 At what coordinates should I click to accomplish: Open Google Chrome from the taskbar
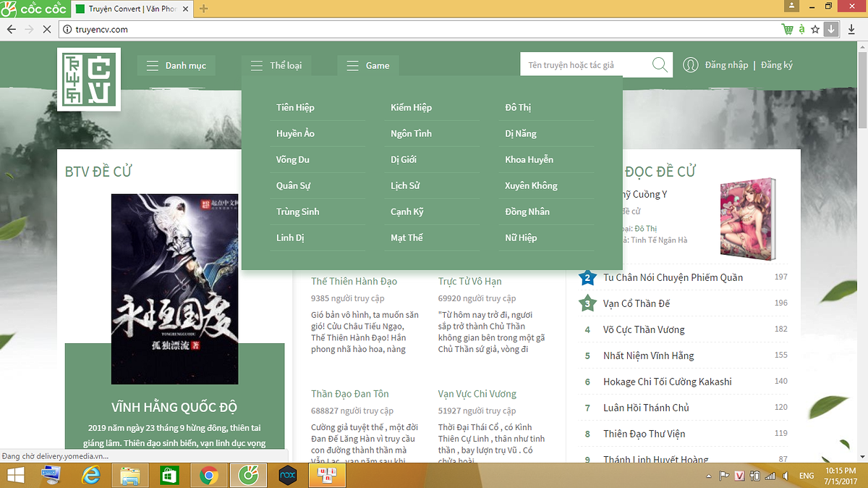209,476
